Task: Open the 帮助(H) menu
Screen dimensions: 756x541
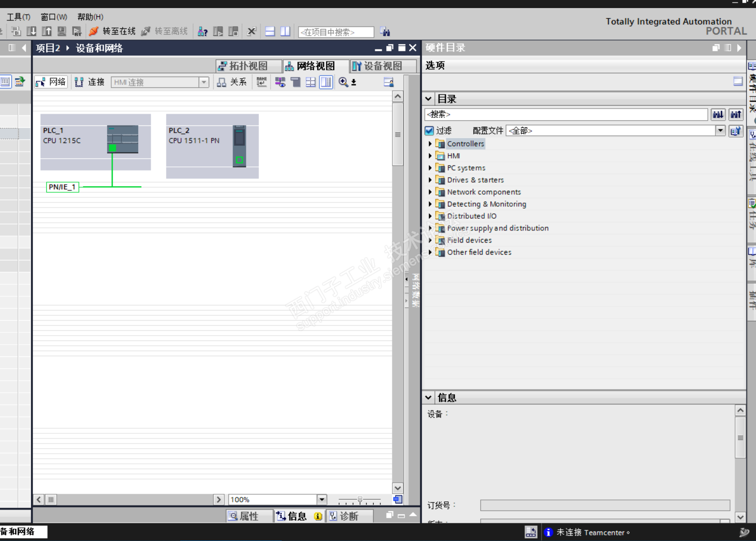Action: pos(90,17)
